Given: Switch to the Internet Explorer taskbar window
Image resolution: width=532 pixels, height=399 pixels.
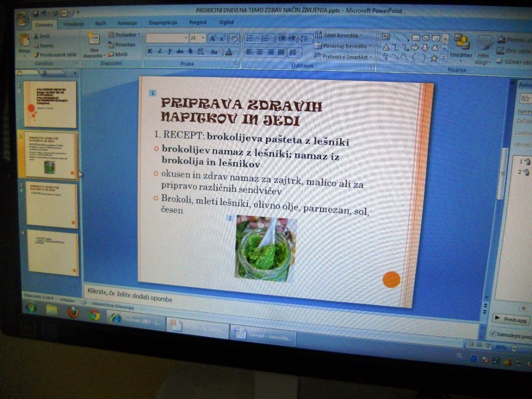Looking at the screenshot, I should point(137,320).
